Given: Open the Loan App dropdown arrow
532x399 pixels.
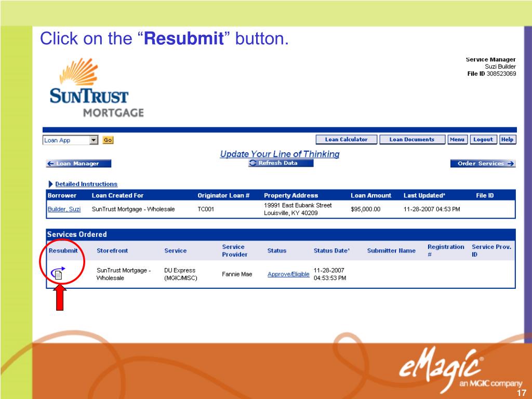Looking at the screenshot, I should point(94,140).
